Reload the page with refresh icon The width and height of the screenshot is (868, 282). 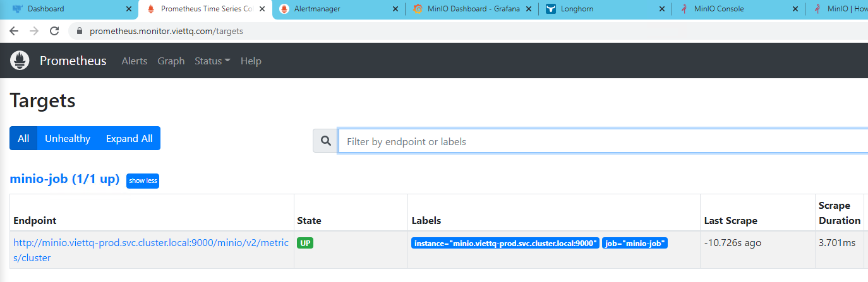54,30
